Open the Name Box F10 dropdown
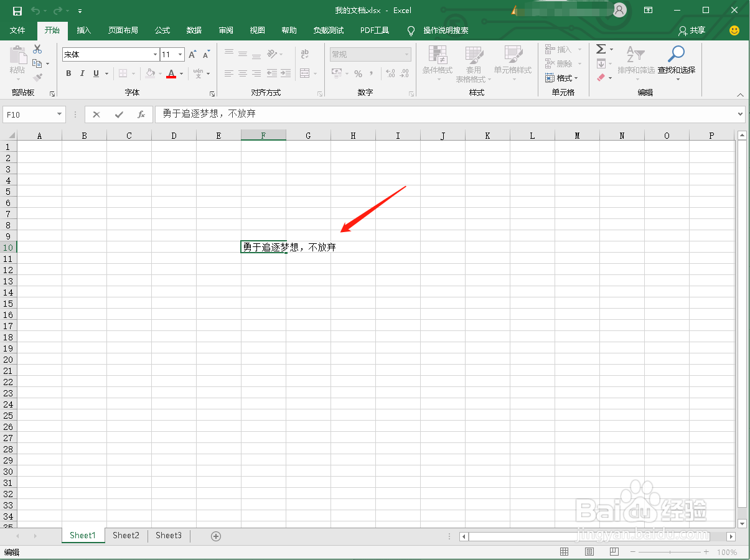750x560 pixels. point(60,114)
